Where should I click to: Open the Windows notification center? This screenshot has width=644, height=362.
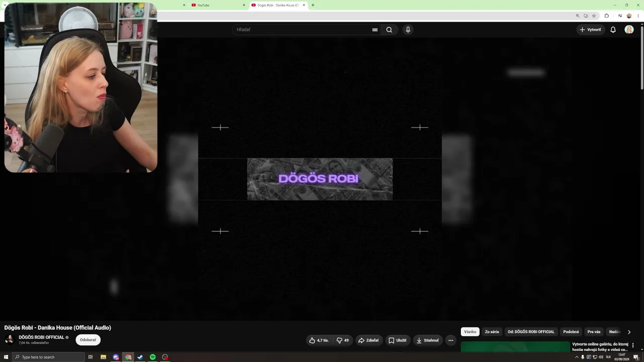tap(636, 357)
